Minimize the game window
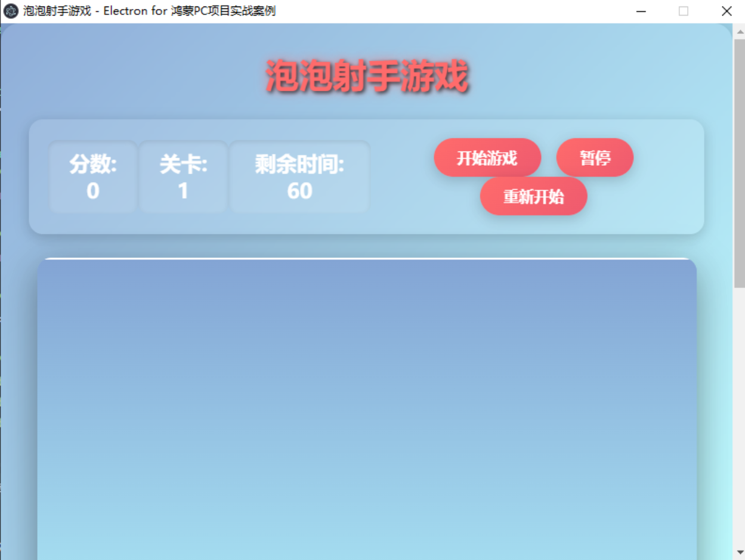This screenshot has width=745, height=560. [x=641, y=11]
